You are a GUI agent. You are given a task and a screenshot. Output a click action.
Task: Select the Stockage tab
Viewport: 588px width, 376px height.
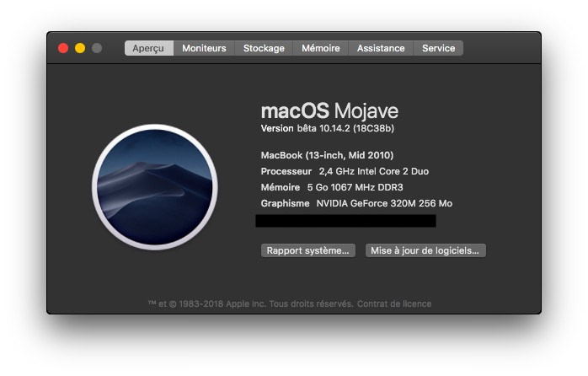[264, 48]
